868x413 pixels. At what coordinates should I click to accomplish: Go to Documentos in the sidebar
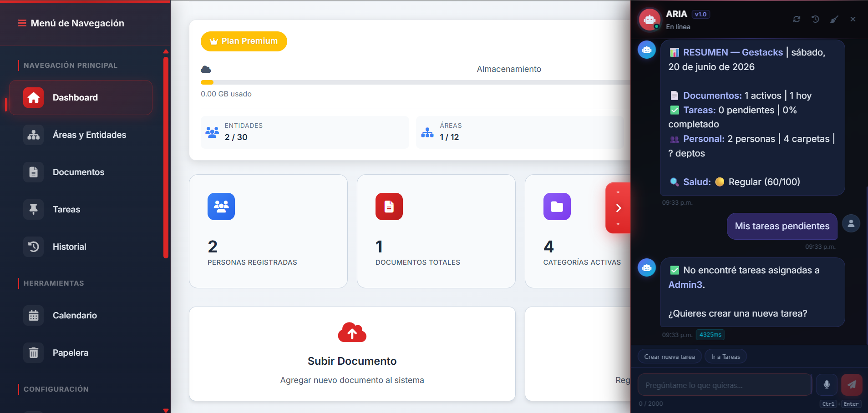click(x=81, y=172)
